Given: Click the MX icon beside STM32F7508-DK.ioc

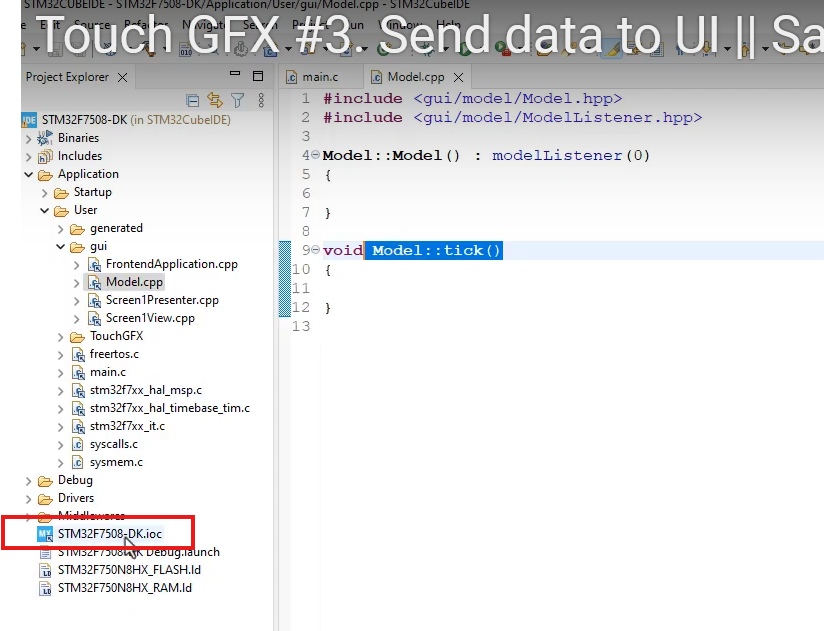Looking at the screenshot, I should [x=44, y=534].
